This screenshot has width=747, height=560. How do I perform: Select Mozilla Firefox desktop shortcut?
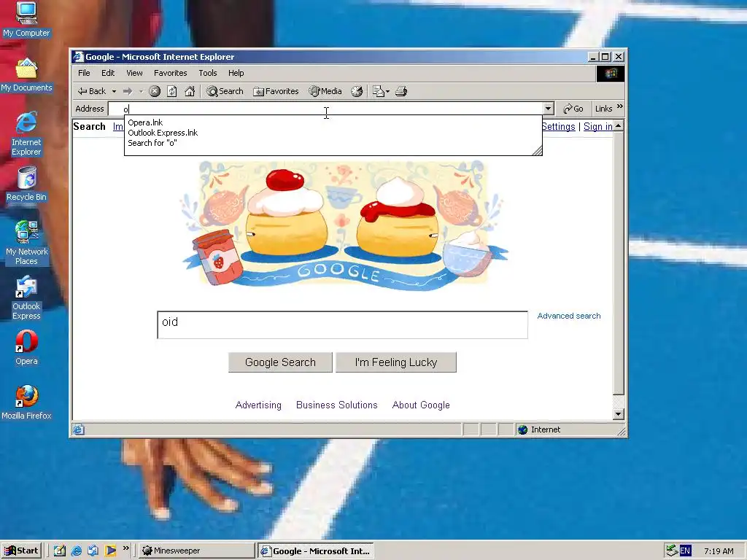[26, 402]
